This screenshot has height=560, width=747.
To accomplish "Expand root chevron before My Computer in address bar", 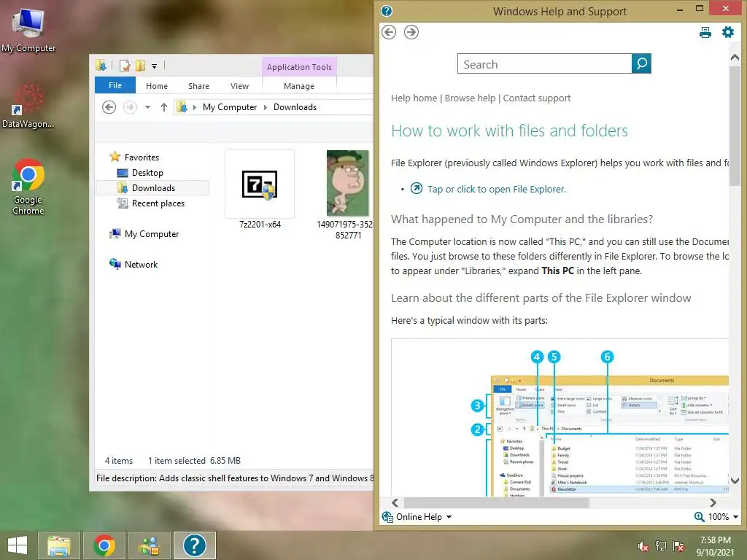I will [x=194, y=107].
